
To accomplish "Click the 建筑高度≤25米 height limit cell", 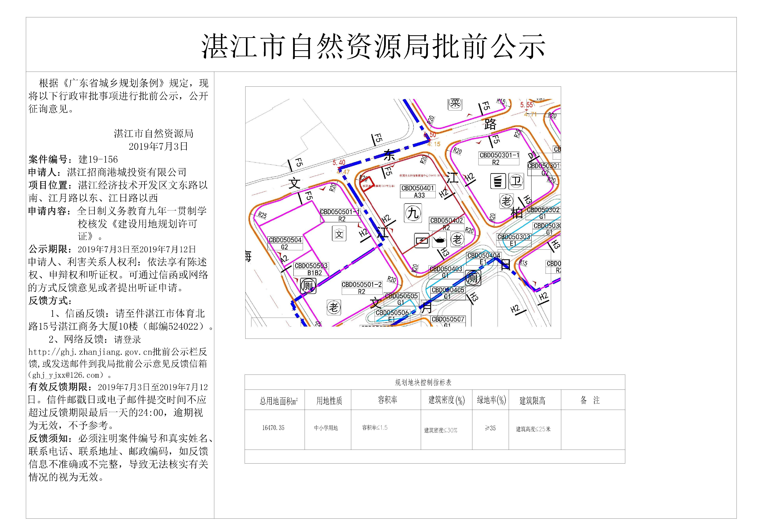I will point(533,429).
